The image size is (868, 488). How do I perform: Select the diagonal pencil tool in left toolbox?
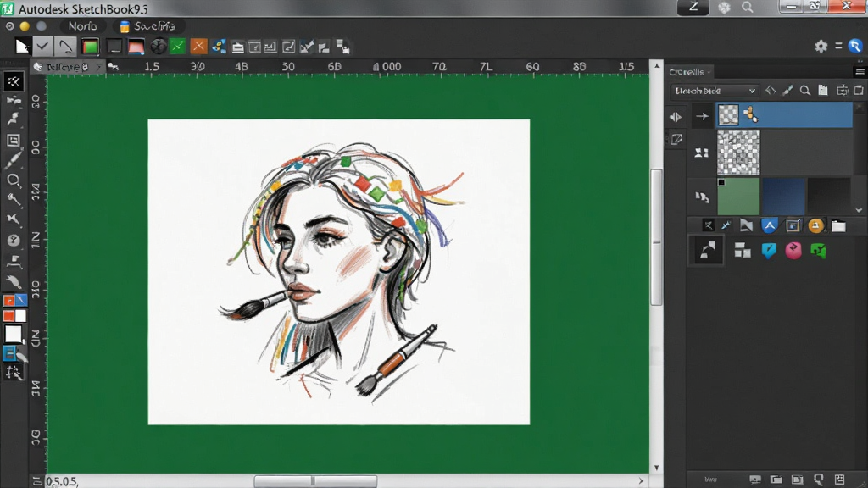click(14, 160)
